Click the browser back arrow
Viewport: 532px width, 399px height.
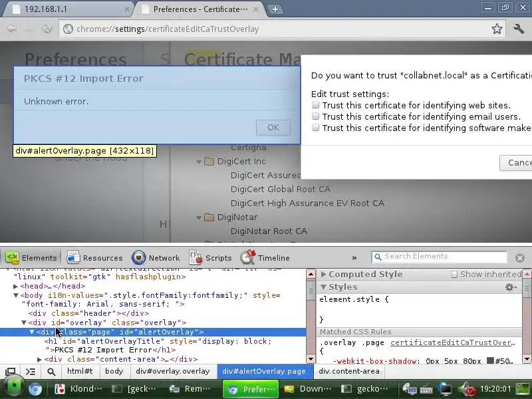11,29
